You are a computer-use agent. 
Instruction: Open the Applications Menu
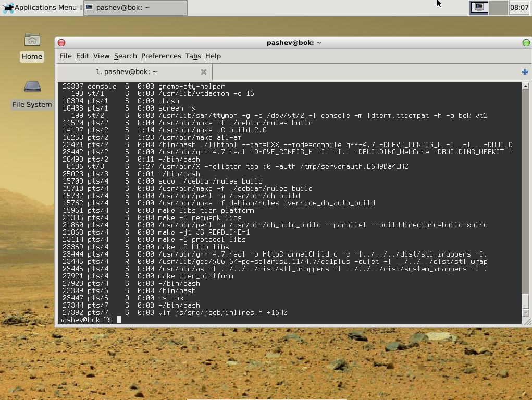click(40, 7)
